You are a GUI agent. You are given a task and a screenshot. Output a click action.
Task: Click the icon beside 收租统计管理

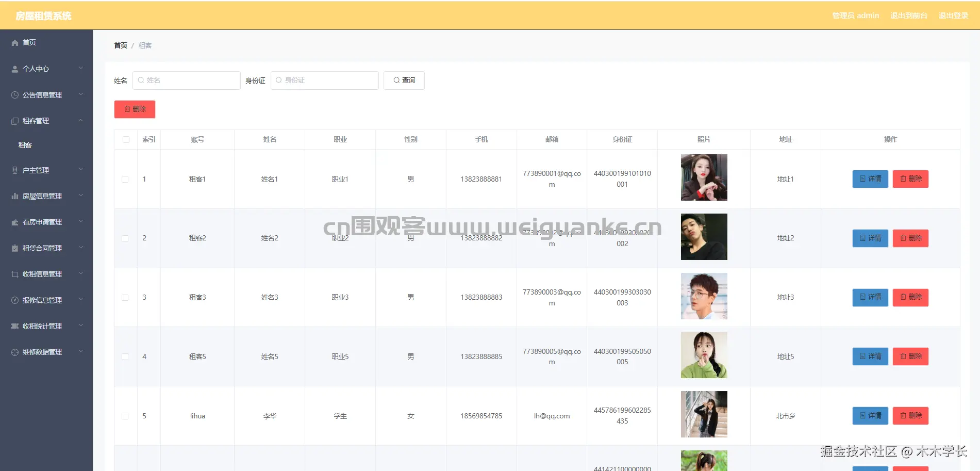pyautogui.click(x=15, y=326)
